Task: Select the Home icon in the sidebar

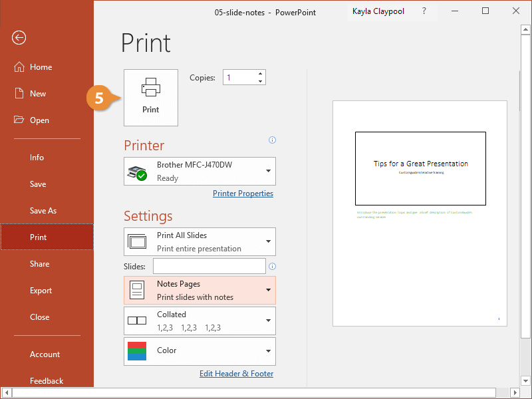Action: tap(19, 66)
